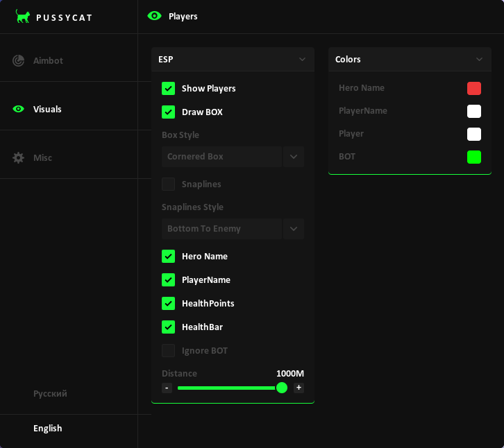504x448 pixels.
Task: Toggle the HealthBar checkbox off
Action: click(x=168, y=327)
